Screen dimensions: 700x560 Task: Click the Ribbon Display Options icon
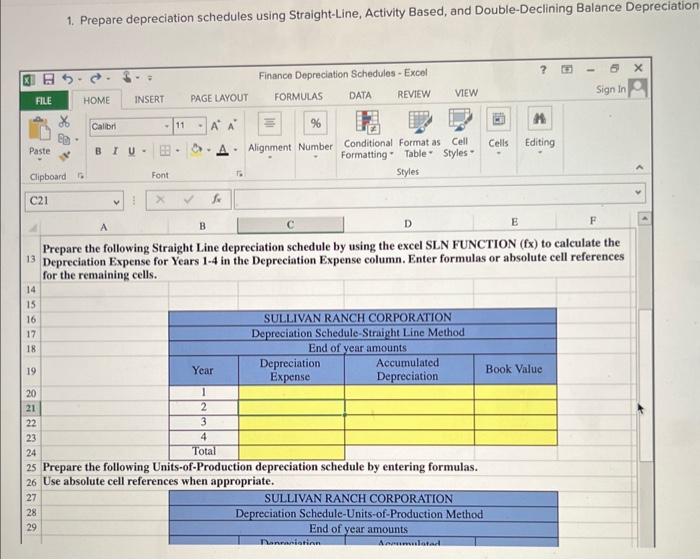point(567,70)
